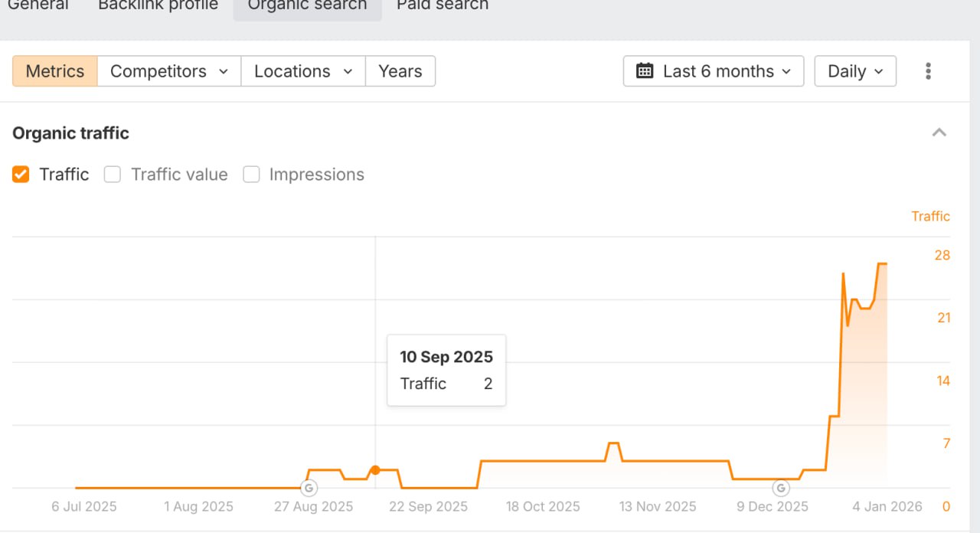The width and height of the screenshot is (980, 533).
Task: Click the Google update marker near 9 Dec
Action: coord(780,488)
